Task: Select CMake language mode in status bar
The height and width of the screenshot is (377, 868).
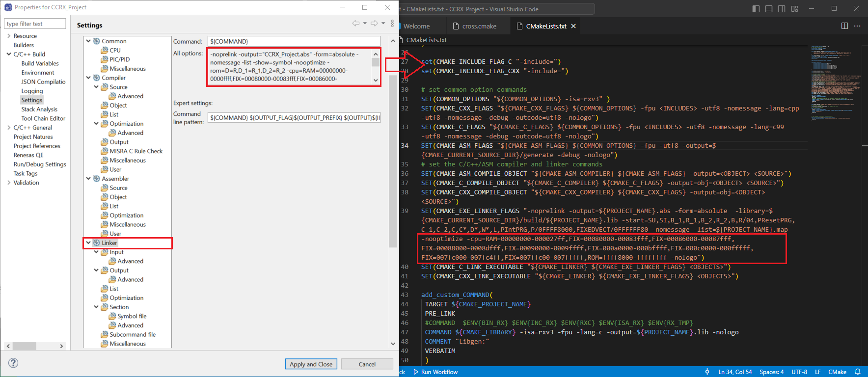Action: point(838,372)
